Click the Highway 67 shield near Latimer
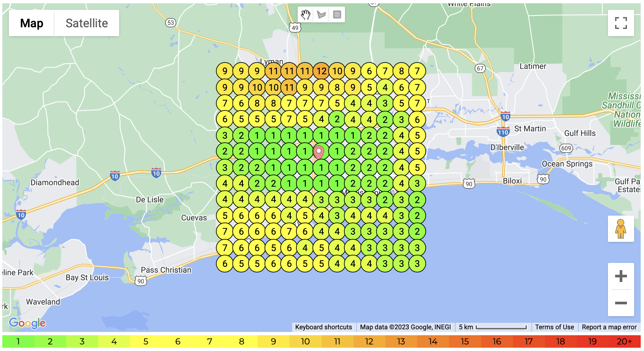The height and width of the screenshot is (351, 644). [x=480, y=68]
